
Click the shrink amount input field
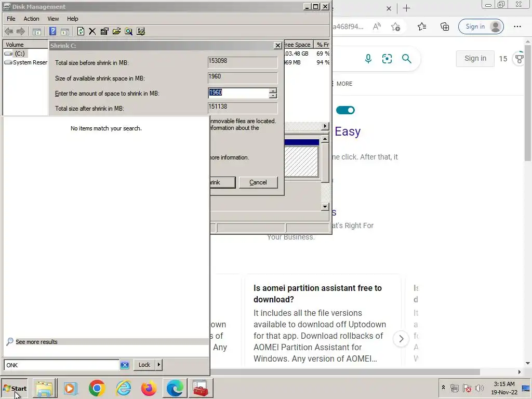point(238,93)
